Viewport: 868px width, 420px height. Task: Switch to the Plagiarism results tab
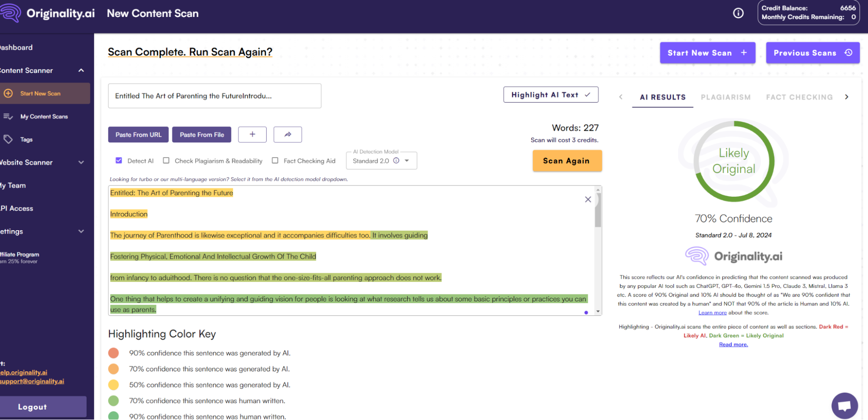[x=726, y=97]
